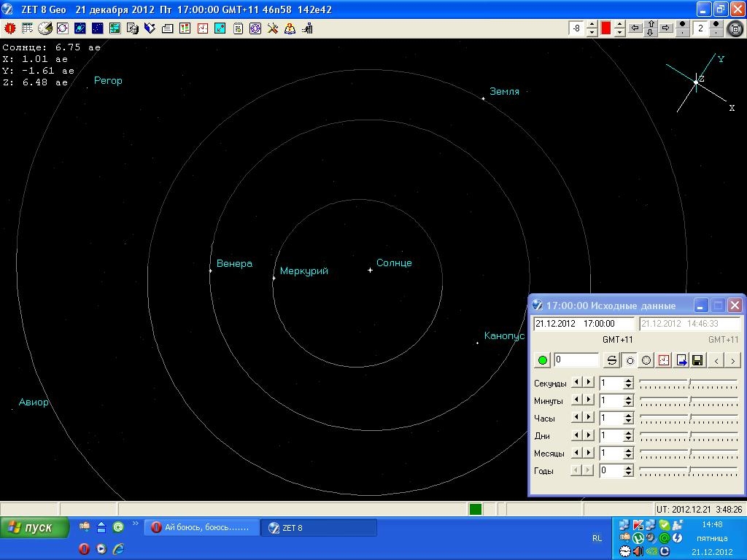Go to next with the > button

(x=732, y=360)
